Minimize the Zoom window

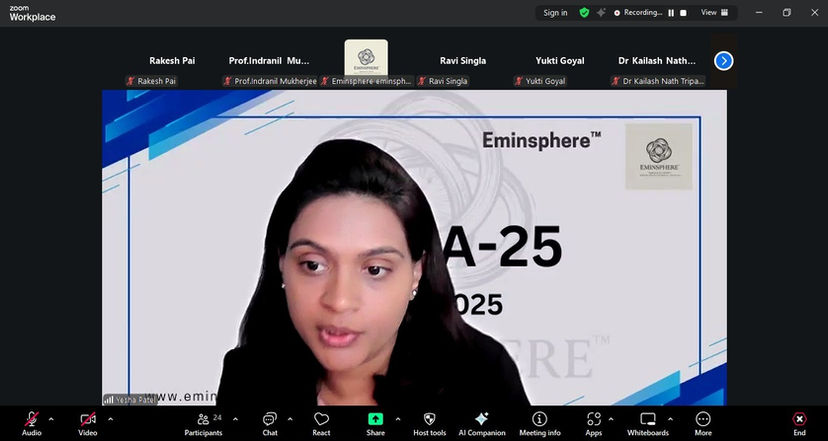point(759,13)
